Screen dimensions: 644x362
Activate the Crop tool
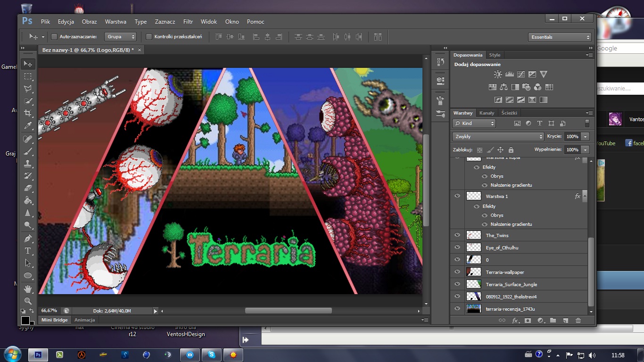pyautogui.click(x=28, y=113)
